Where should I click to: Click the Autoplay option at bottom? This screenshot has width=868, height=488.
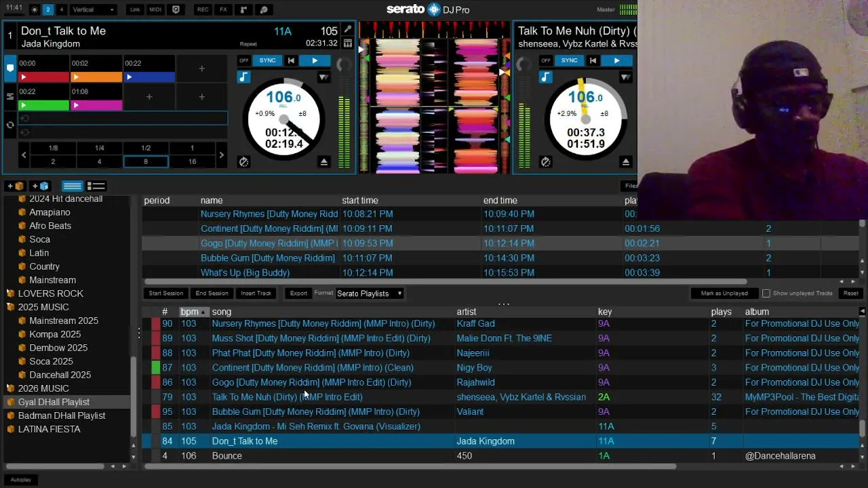click(x=21, y=480)
